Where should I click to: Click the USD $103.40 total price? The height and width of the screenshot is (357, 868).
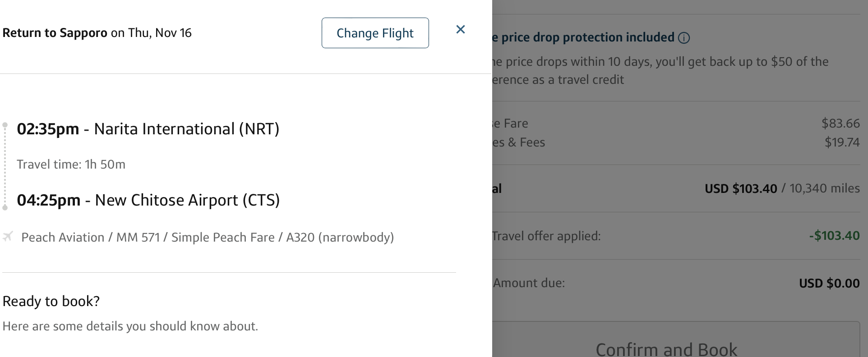coord(740,188)
